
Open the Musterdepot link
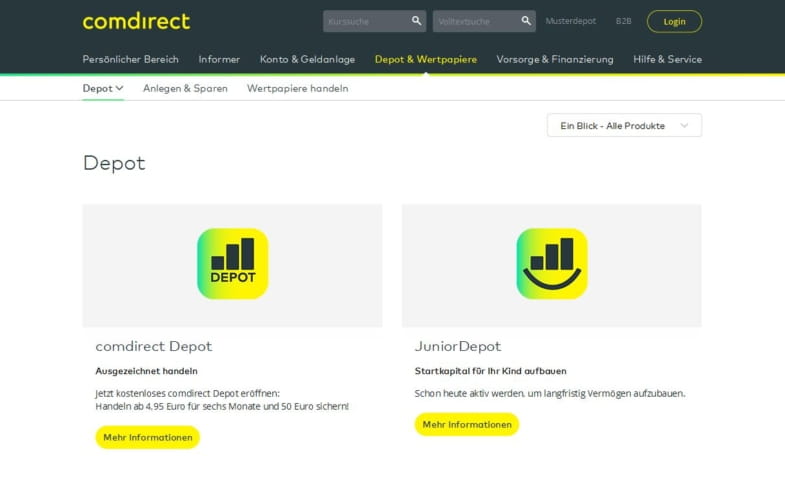[571, 21]
